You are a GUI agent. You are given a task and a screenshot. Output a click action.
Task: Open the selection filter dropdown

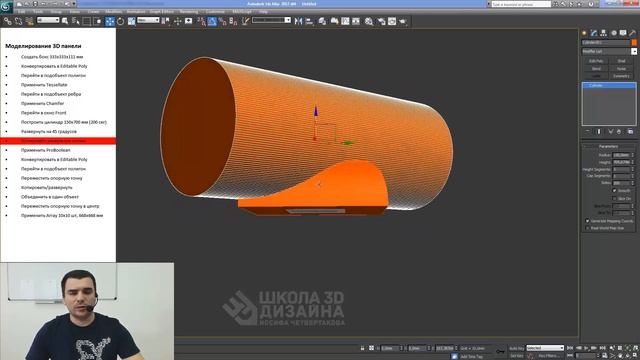pos(48,20)
